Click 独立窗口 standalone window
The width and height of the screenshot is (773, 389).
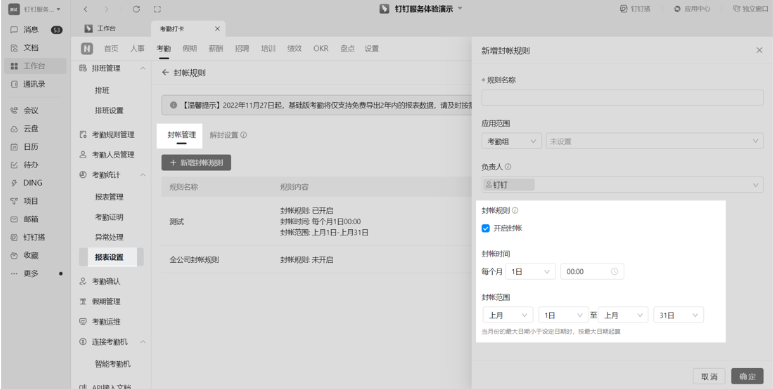point(751,9)
